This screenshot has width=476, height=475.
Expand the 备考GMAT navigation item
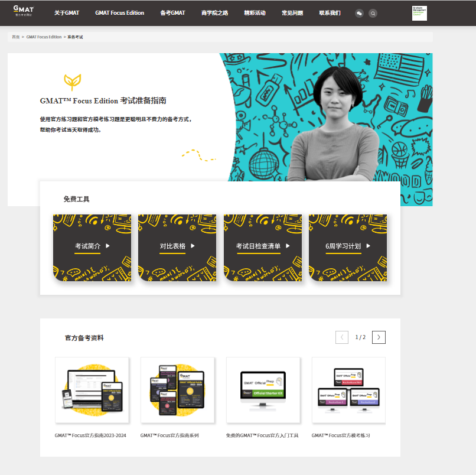pos(172,13)
